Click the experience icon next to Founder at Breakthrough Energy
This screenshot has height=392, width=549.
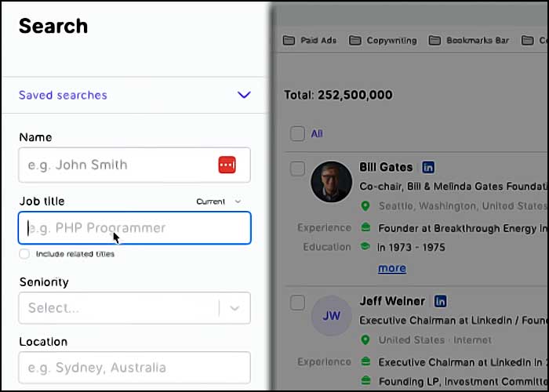pyautogui.click(x=365, y=228)
